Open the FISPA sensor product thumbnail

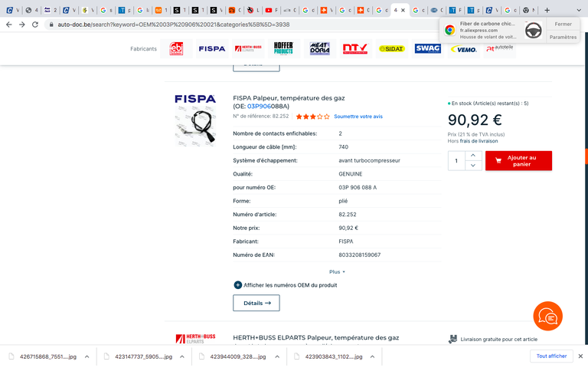[195, 127]
